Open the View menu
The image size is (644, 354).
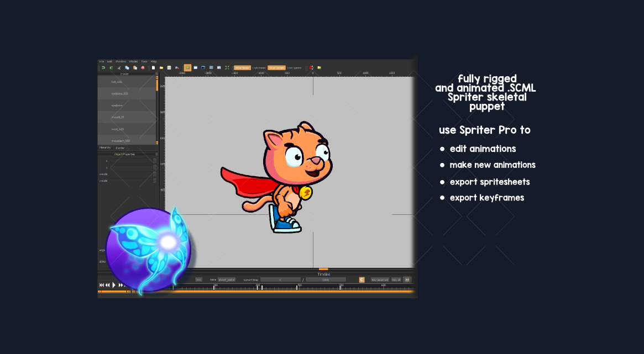point(144,61)
